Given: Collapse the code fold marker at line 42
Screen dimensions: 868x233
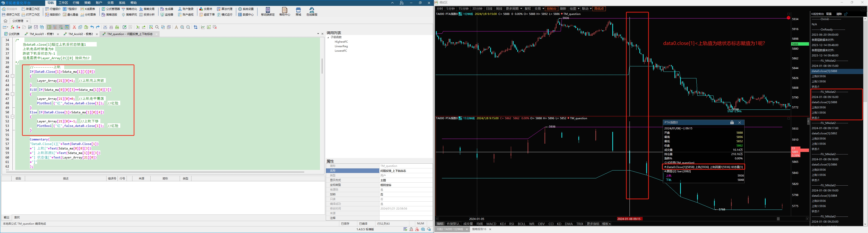Looking at the screenshot, I should tap(13, 76).
